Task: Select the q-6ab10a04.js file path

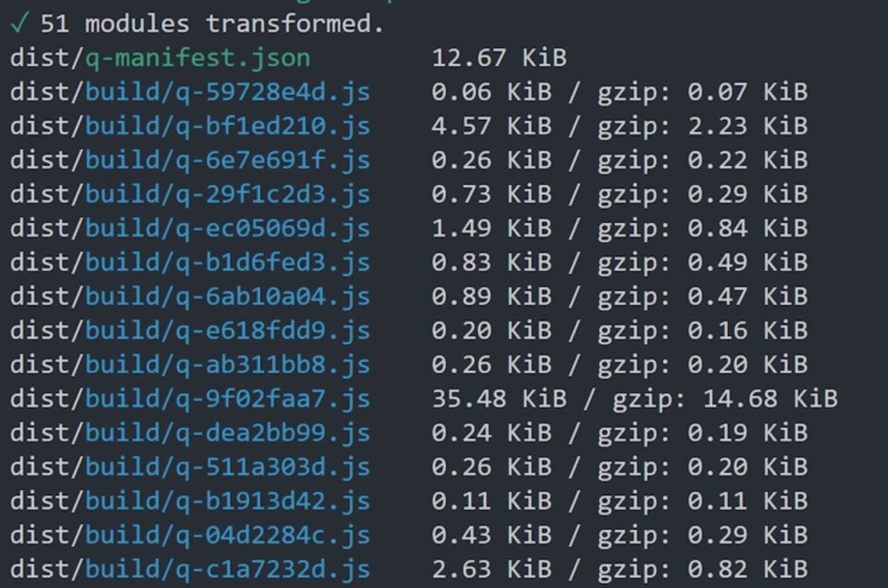Action: [x=190, y=296]
